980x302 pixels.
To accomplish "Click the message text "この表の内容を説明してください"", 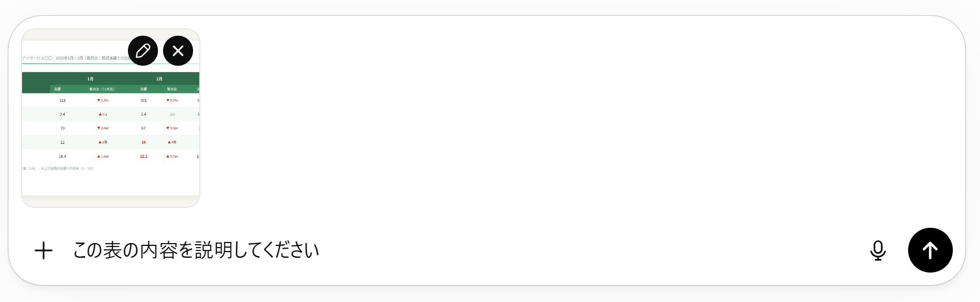I will pyautogui.click(x=196, y=250).
